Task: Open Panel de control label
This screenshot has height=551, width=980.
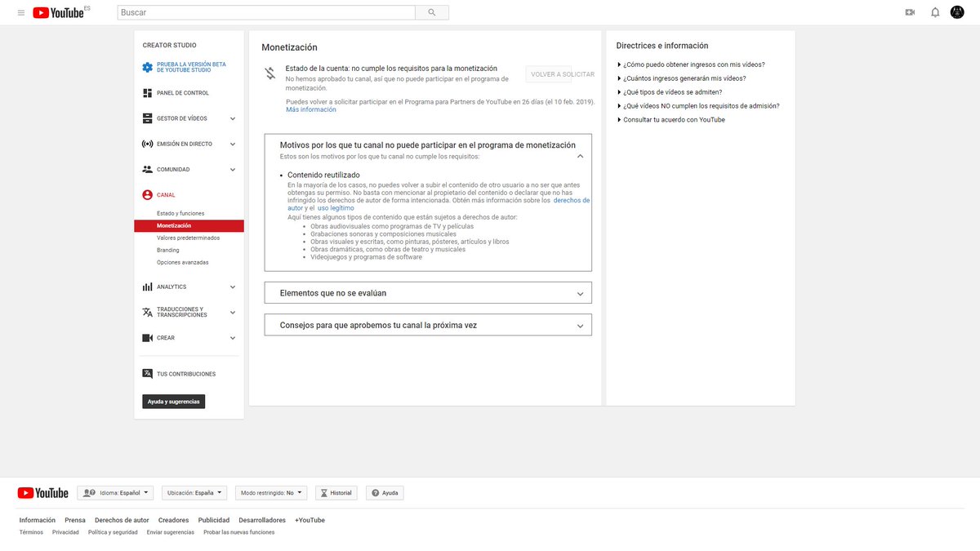Action: point(183,93)
